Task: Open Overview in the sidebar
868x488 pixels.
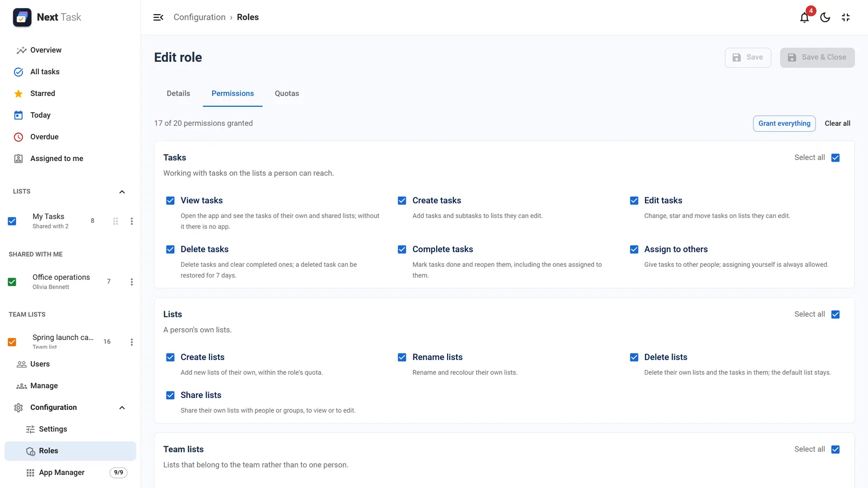Action: (70, 50)
